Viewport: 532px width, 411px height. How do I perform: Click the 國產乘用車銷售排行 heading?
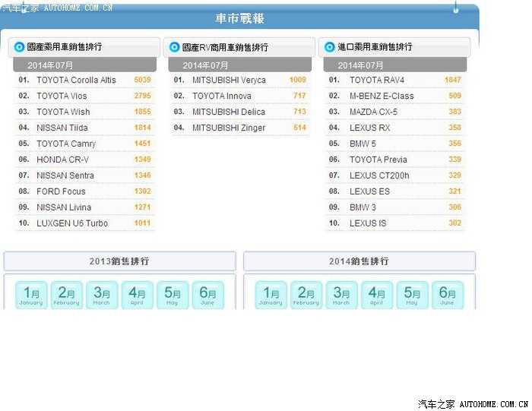click(65, 47)
